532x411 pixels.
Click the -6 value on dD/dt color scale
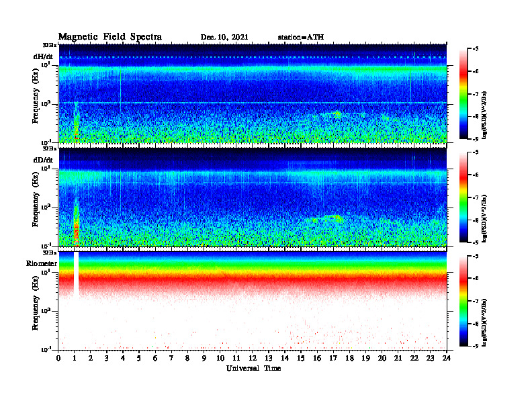476,175
